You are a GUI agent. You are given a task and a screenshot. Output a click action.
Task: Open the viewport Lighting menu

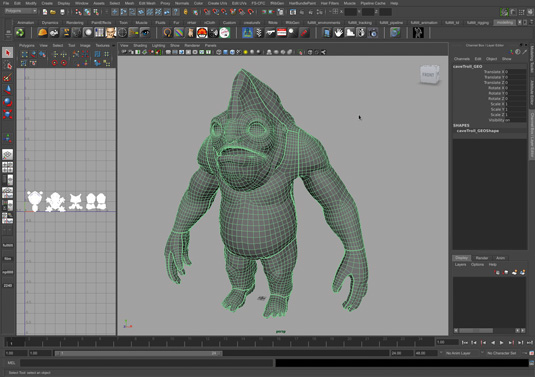click(x=158, y=45)
